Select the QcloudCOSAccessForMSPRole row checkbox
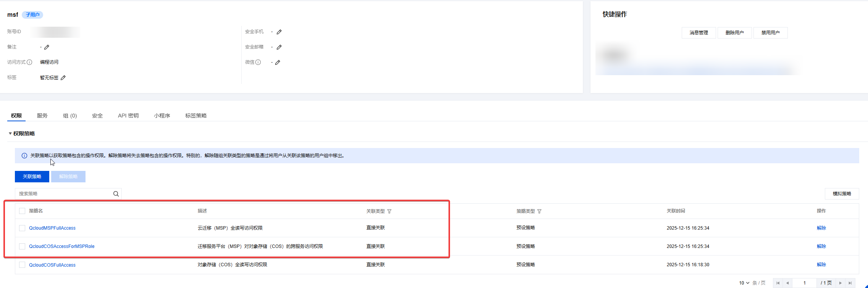 (22, 246)
